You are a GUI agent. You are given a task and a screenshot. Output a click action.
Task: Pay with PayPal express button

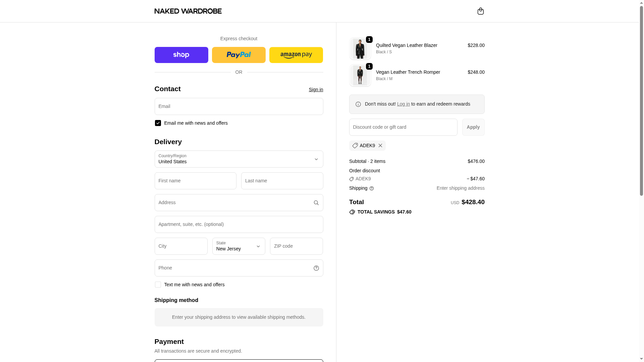pyautogui.click(x=238, y=55)
